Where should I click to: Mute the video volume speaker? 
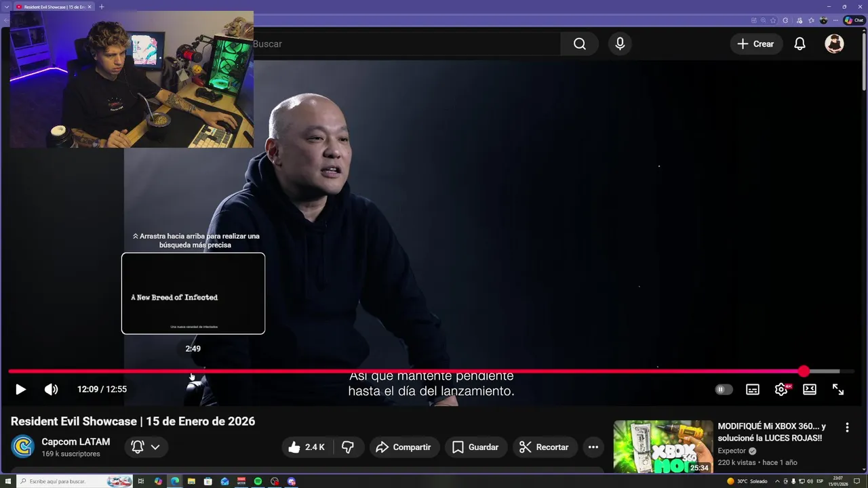[x=51, y=389]
